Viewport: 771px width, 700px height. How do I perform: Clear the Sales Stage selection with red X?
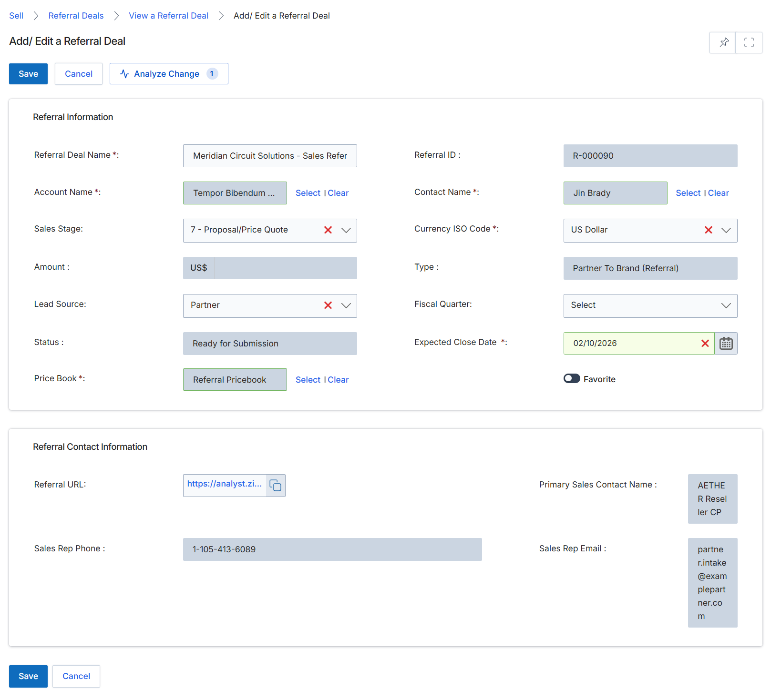(x=328, y=230)
